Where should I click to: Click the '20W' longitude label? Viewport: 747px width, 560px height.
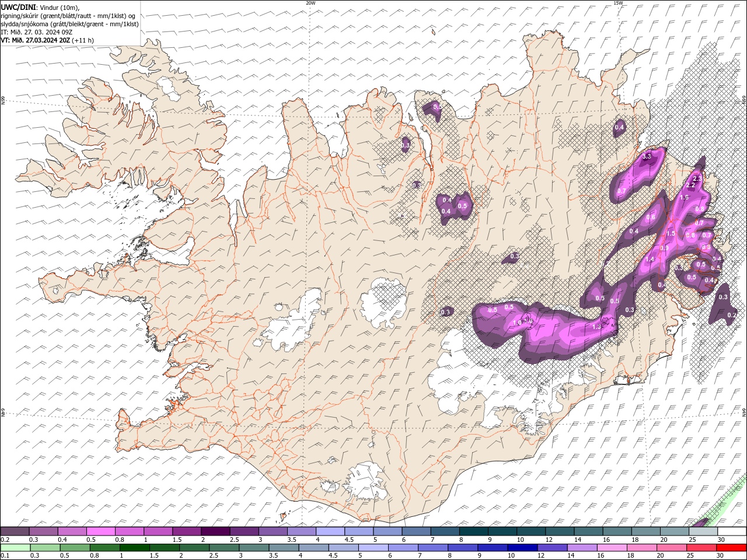[310, 3]
